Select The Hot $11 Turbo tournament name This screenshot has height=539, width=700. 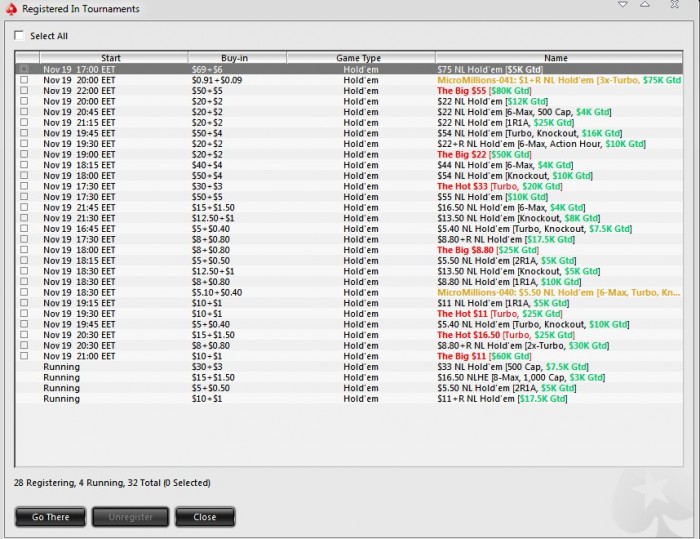click(500, 313)
